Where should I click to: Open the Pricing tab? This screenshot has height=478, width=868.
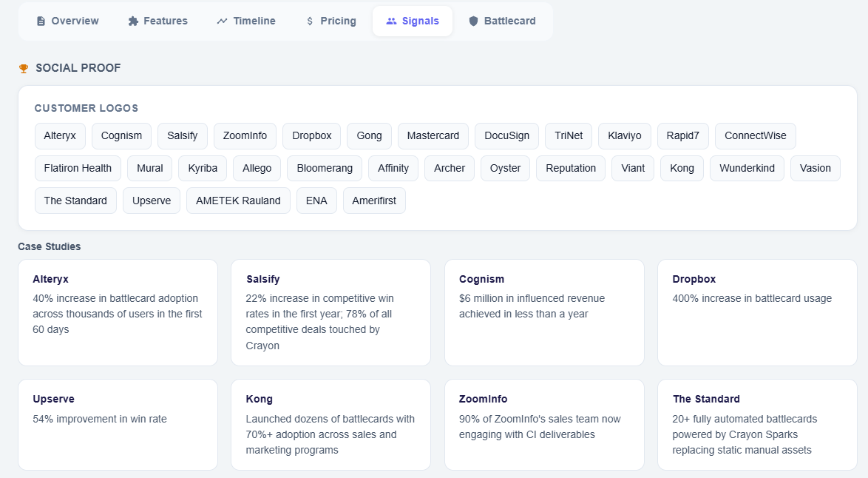coord(330,21)
